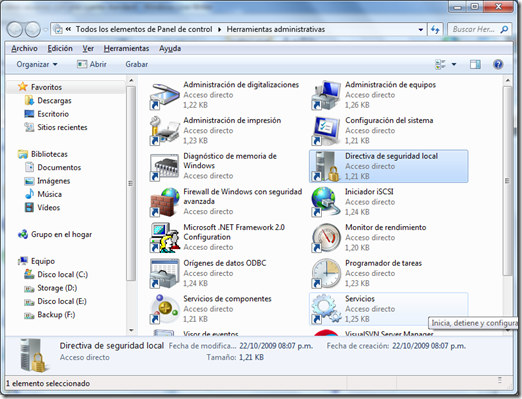This screenshot has height=399, width=522.
Task: Open Disco local (E:) drive
Action: [62, 301]
